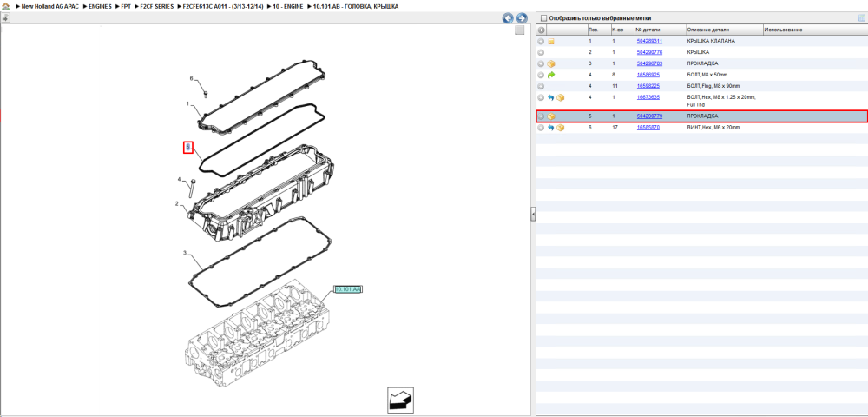
Task: Click the circle icon in the table header
Action: pos(542,30)
